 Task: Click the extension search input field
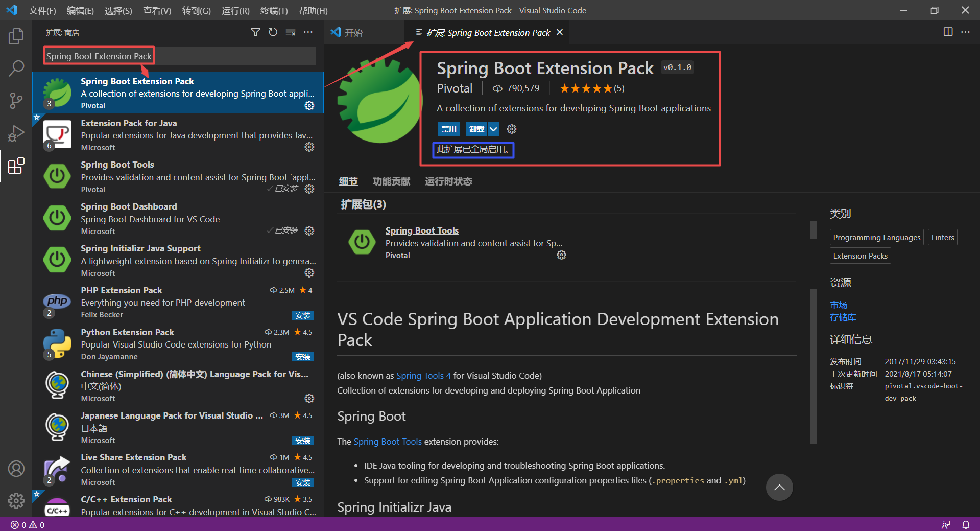click(x=179, y=56)
